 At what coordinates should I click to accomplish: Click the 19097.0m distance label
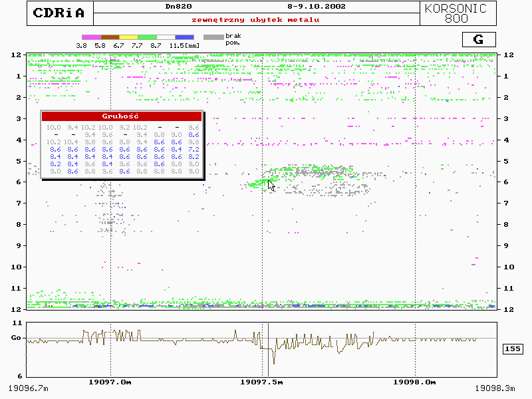tap(110, 382)
